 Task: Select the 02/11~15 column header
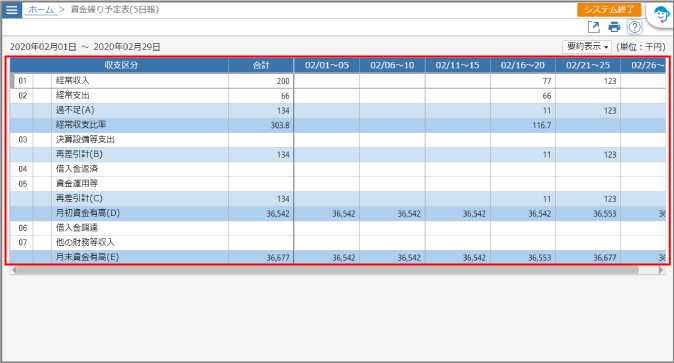[457, 65]
